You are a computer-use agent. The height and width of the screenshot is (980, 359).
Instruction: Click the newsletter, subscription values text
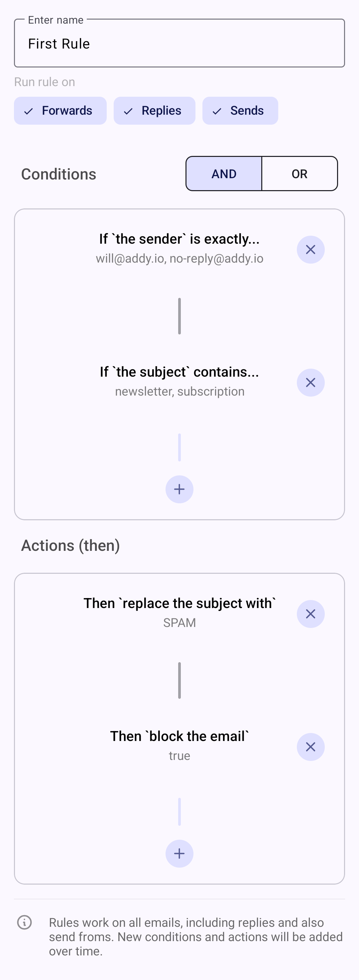[179, 392]
